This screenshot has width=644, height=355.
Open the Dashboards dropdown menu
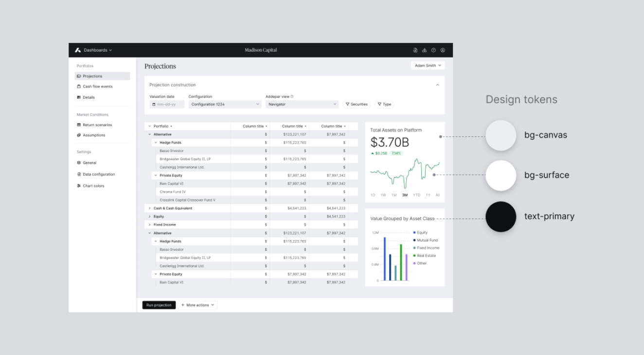click(97, 50)
